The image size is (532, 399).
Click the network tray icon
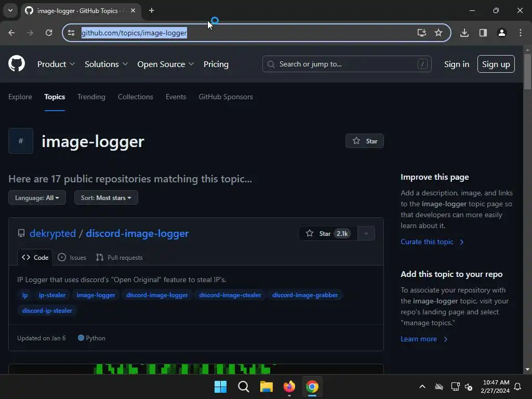point(455,387)
